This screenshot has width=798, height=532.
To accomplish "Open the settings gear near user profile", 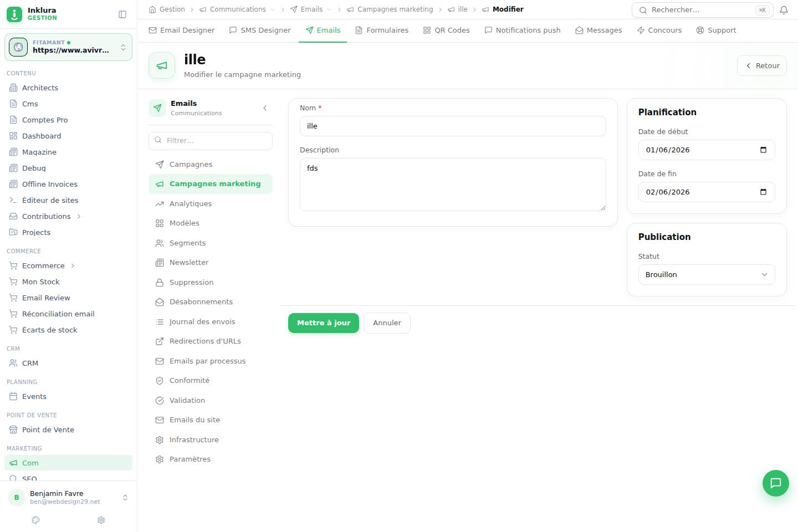I will (101, 520).
